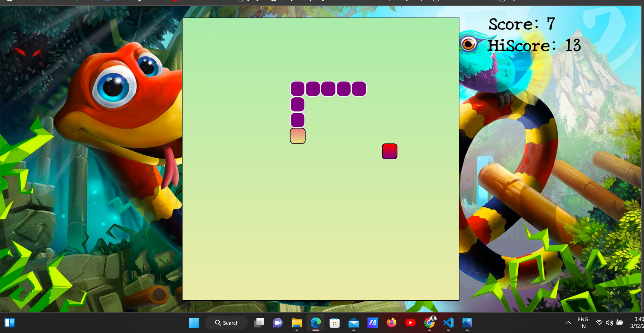Open the Photos app
Image resolution: width=644 pixels, height=333 pixels.
click(x=467, y=323)
